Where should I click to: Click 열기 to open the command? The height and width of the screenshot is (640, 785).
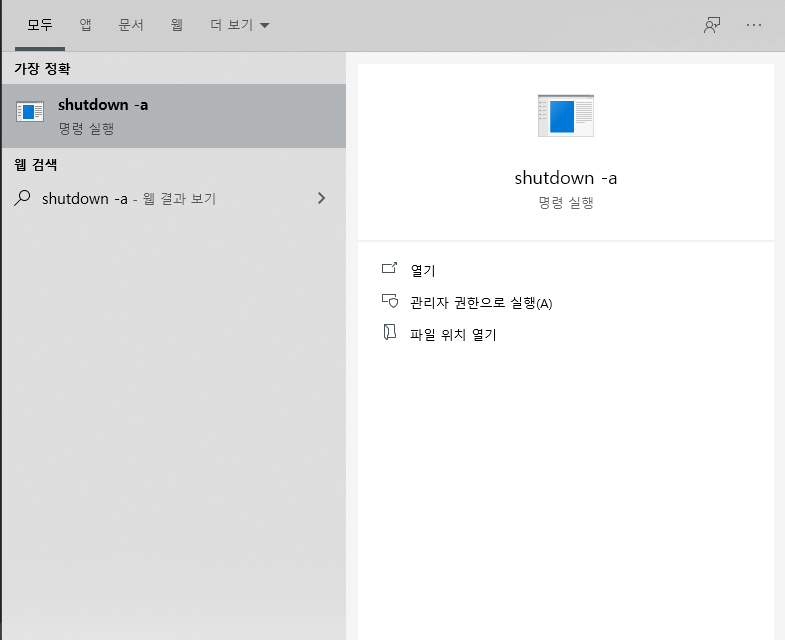[423, 270]
